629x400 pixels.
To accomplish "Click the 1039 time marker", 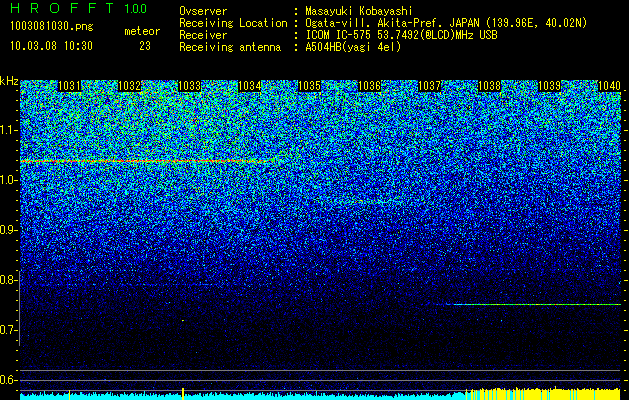I will point(550,86).
